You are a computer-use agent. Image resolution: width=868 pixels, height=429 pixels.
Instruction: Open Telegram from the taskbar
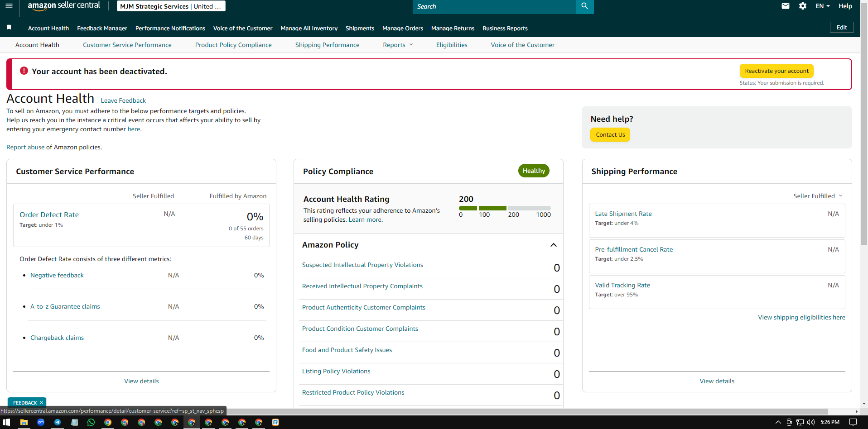point(58,422)
